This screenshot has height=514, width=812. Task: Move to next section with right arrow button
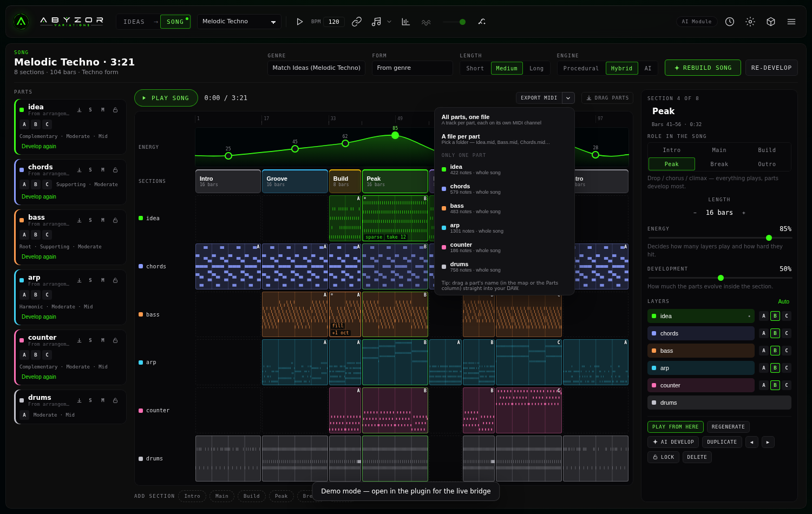click(768, 442)
